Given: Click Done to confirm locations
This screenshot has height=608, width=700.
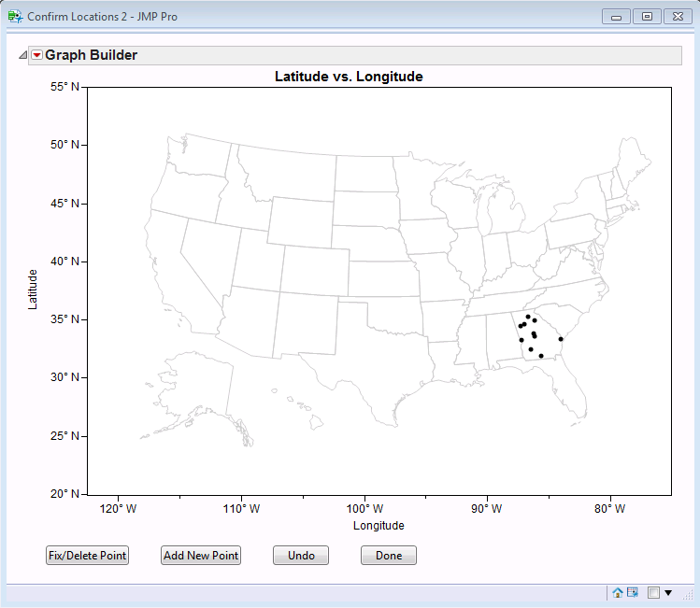Looking at the screenshot, I should 389,556.
